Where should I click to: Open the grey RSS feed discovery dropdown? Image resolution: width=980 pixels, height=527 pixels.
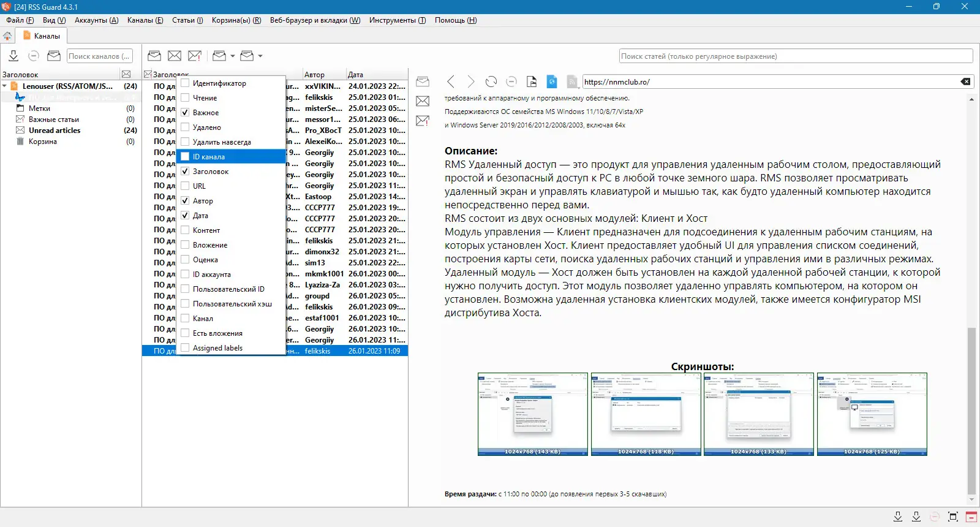572,82
